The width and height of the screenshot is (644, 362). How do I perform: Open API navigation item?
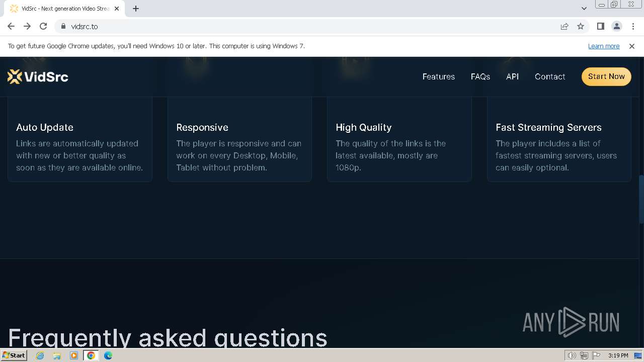pos(512,76)
